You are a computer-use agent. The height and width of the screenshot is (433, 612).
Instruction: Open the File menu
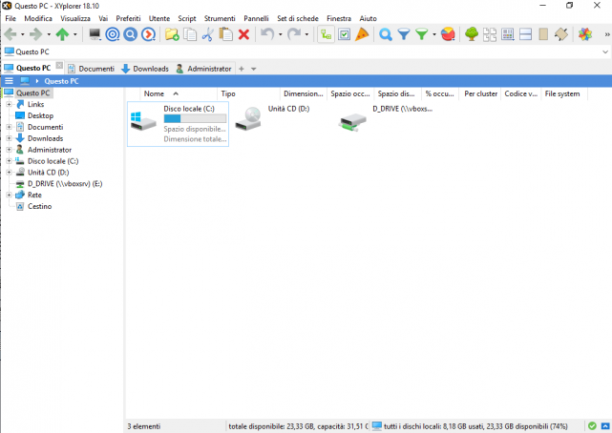tap(11, 18)
